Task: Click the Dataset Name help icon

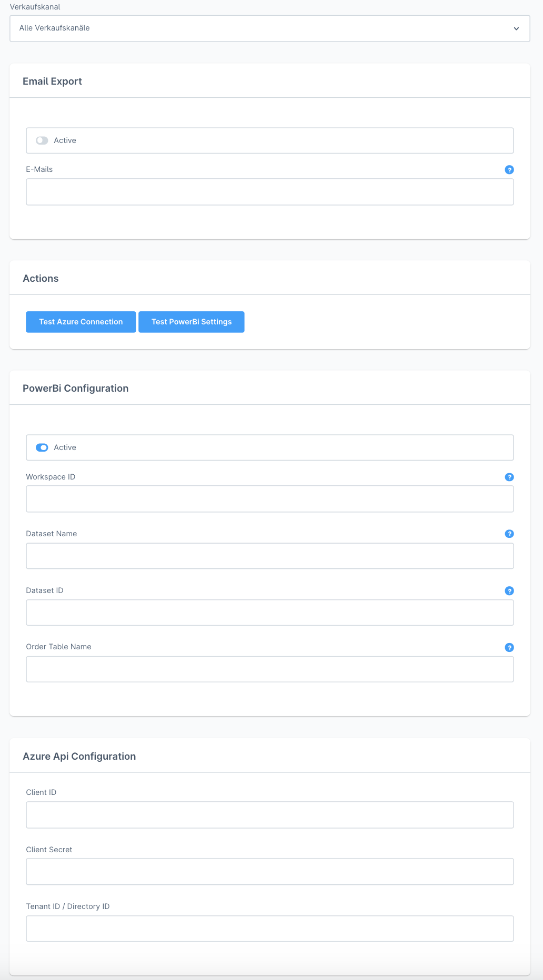Action: click(x=509, y=534)
